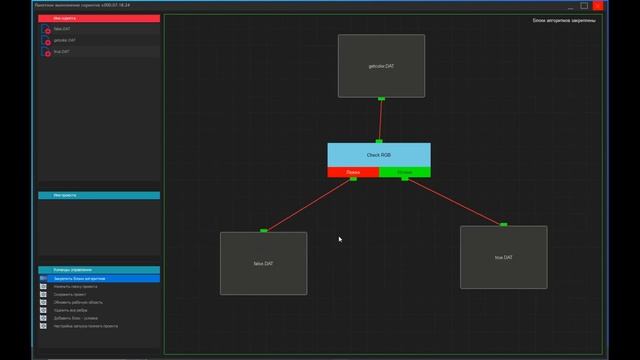Click the getcolor.DAT file name in the list
The height and width of the screenshot is (360, 640).
tap(64, 40)
